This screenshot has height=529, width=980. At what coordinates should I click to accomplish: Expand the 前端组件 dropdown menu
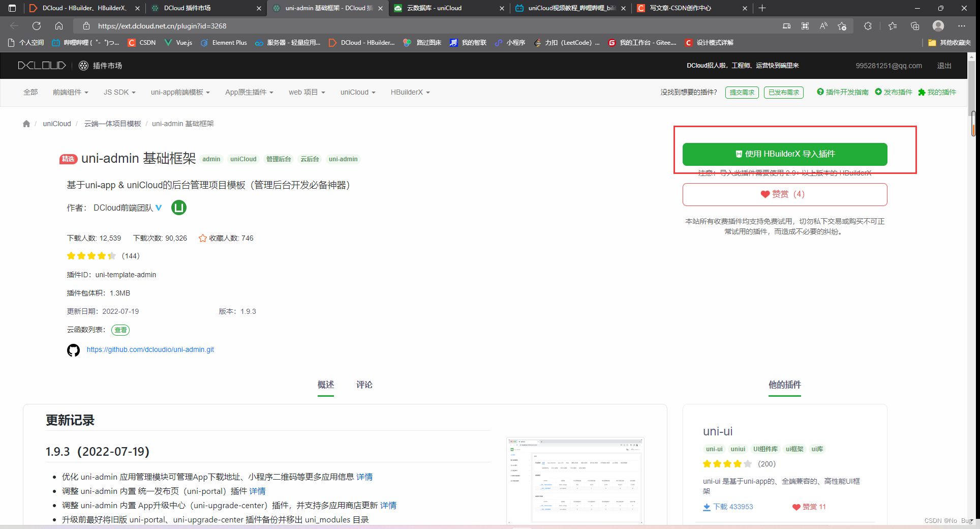click(x=71, y=92)
